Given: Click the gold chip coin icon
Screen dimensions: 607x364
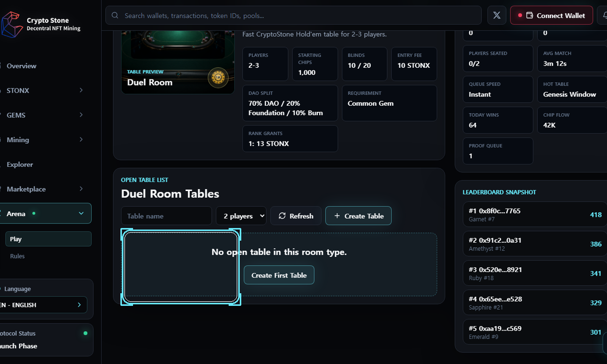Looking at the screenshot, I should point(218,77).
